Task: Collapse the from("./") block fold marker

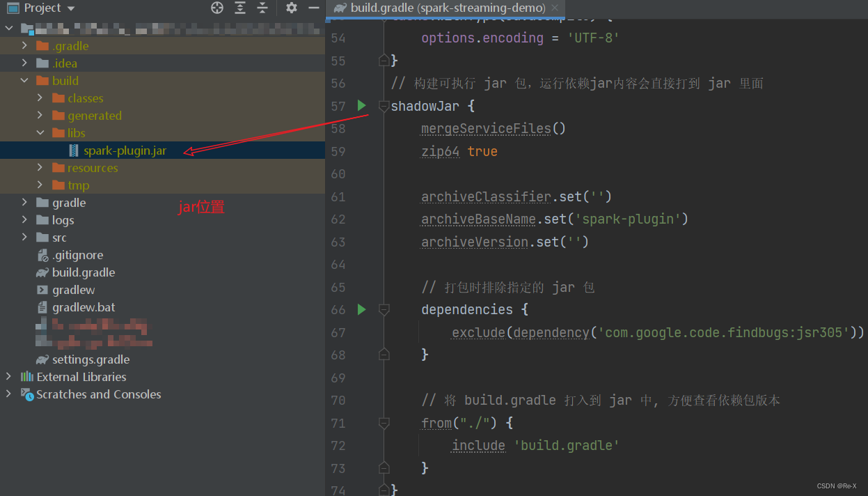Action: coord(383,423)
